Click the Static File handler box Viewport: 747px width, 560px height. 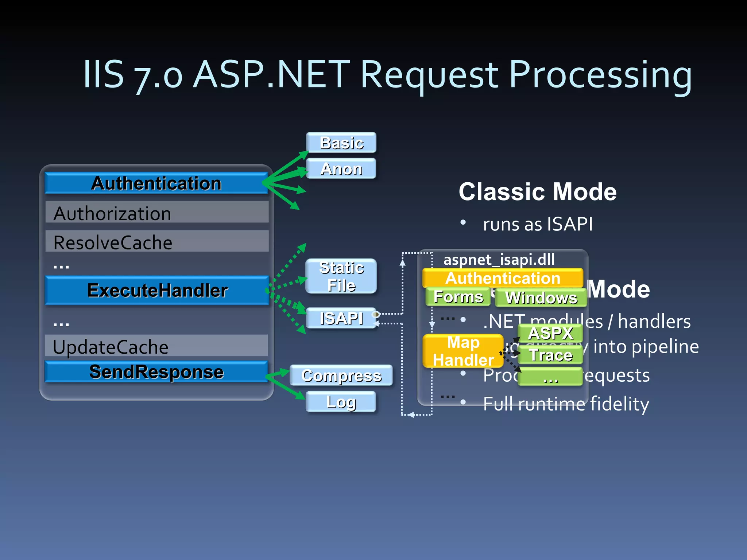[341, 276]
